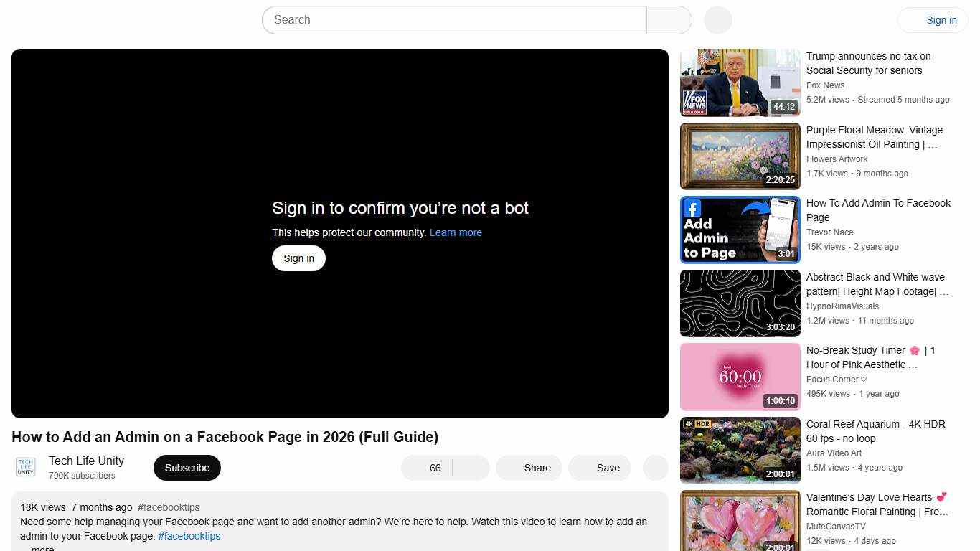The height and width of the screenshot is (551, 980).
Task: Sign in from the video player overlay
Action: (x=298, y=258)
